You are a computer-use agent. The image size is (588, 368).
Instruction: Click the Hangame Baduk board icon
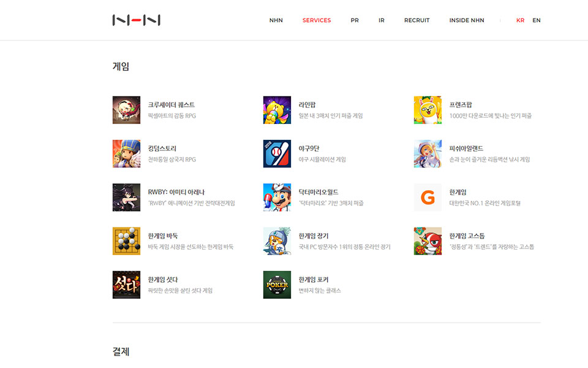[126, 241]
